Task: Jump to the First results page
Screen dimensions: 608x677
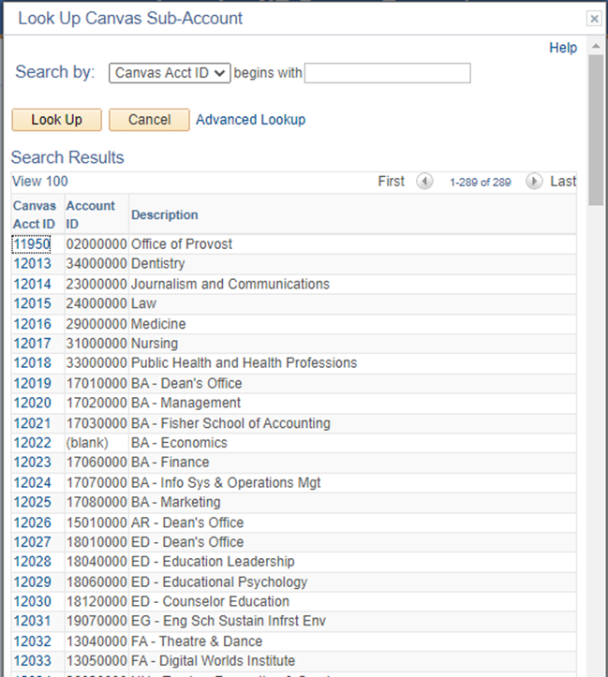Action: [x=391, y=182]
